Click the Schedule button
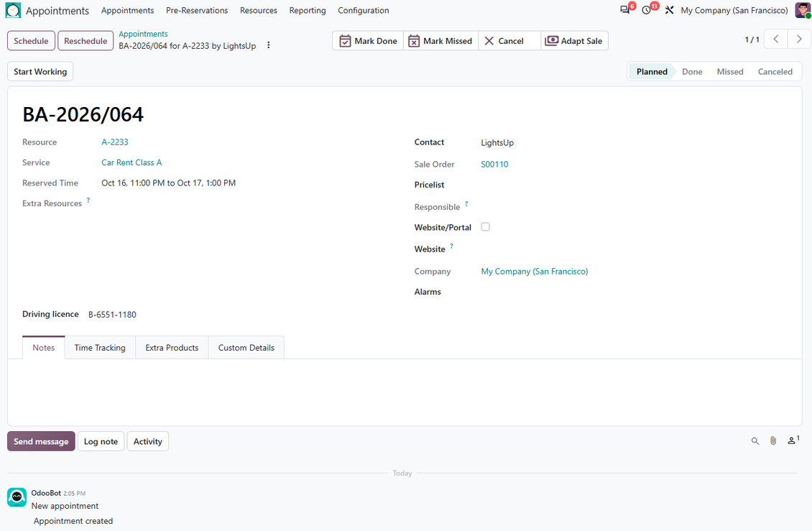This screenshot has height=531, width=812. 31,41
